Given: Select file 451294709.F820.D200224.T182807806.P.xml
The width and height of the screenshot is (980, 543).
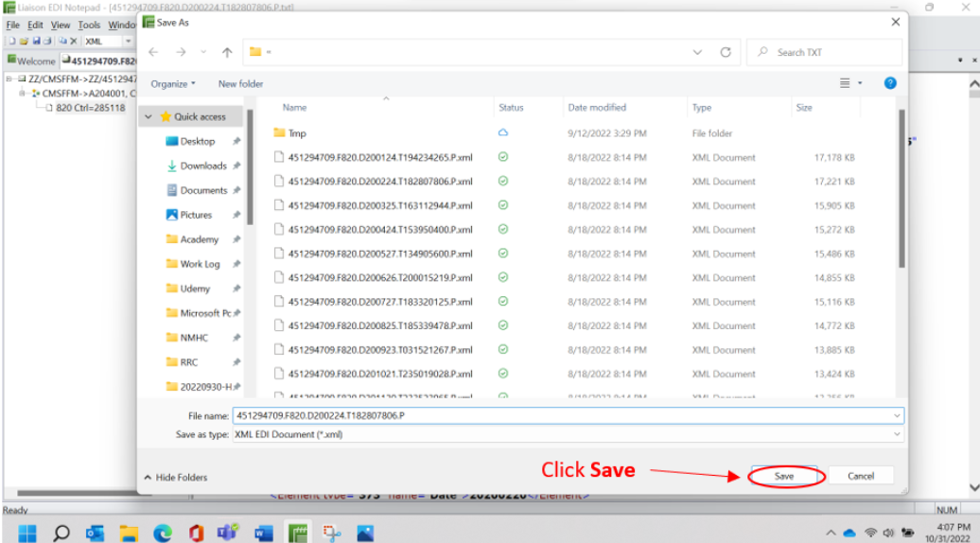Looking at the screenshot, I should click(379, 182).
